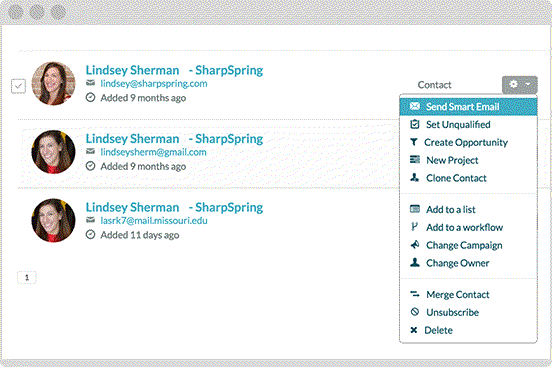Click the Added 11 days ago text

click(x=140, y=235)
